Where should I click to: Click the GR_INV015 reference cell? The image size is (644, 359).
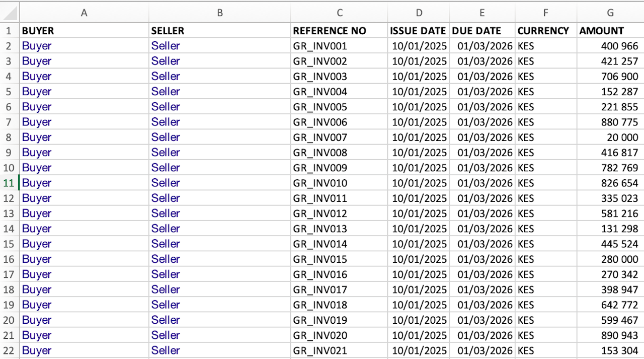[320, 259]
